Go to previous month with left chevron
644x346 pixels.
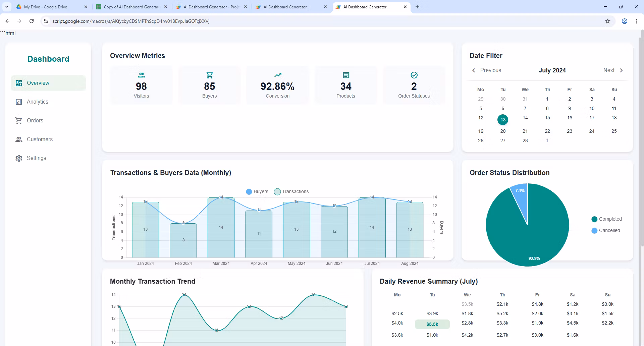(x=474, y=70)
